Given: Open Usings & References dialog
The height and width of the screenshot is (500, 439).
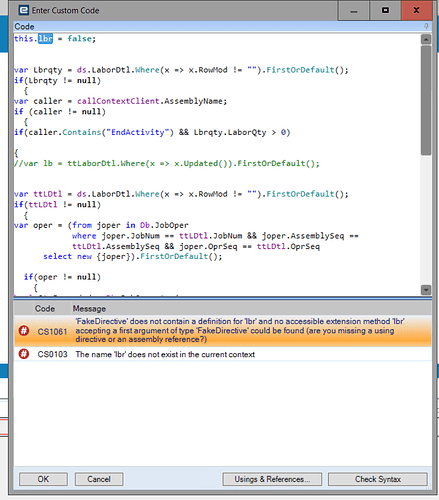Looking at the screenshot, I should pos(272,479).
